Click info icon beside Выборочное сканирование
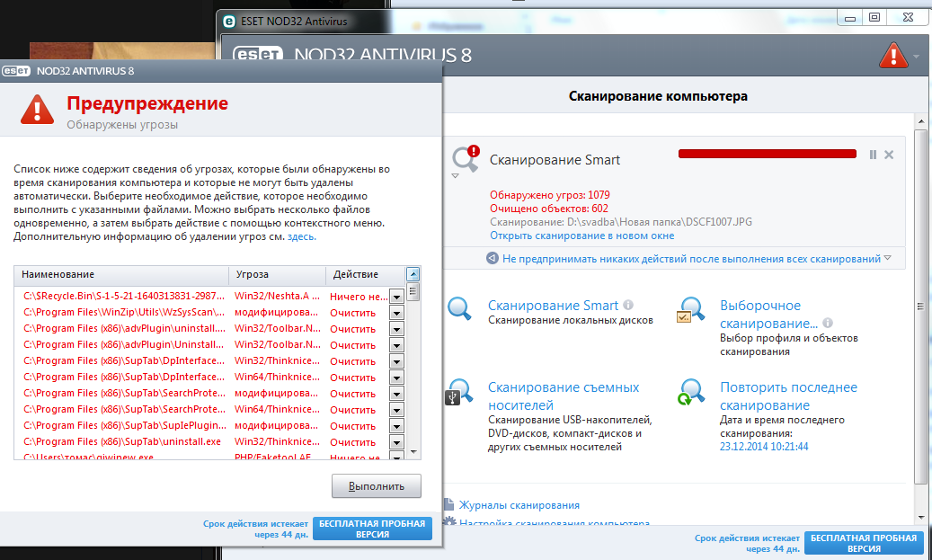Viewport: 932px width, 560px height. tap(828, 323)
